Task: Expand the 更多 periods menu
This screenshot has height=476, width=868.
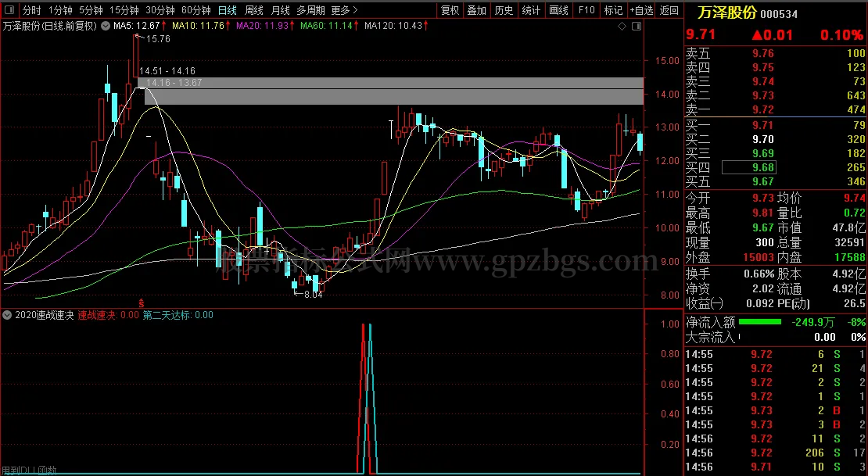Action: point(344,11)
